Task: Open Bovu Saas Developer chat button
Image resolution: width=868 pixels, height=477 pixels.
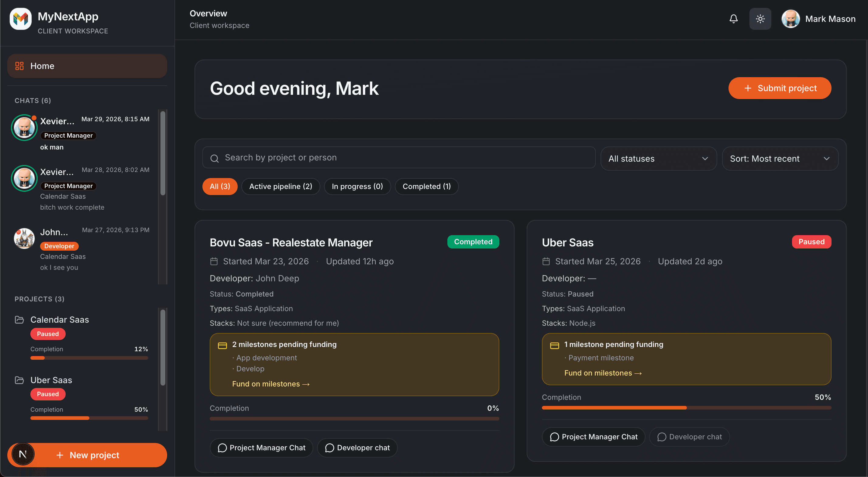Action: pos(357,447)
